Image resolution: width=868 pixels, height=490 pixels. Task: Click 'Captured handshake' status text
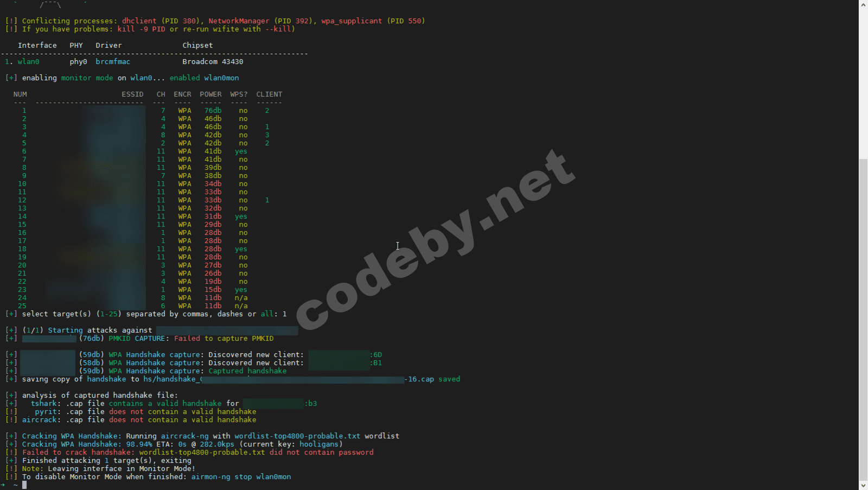point(247,371)
